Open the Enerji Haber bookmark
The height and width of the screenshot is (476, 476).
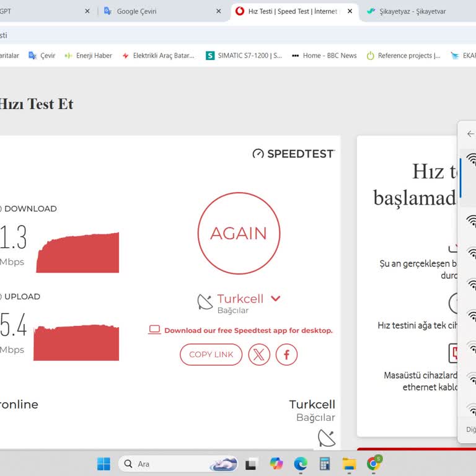click(89, 56)
